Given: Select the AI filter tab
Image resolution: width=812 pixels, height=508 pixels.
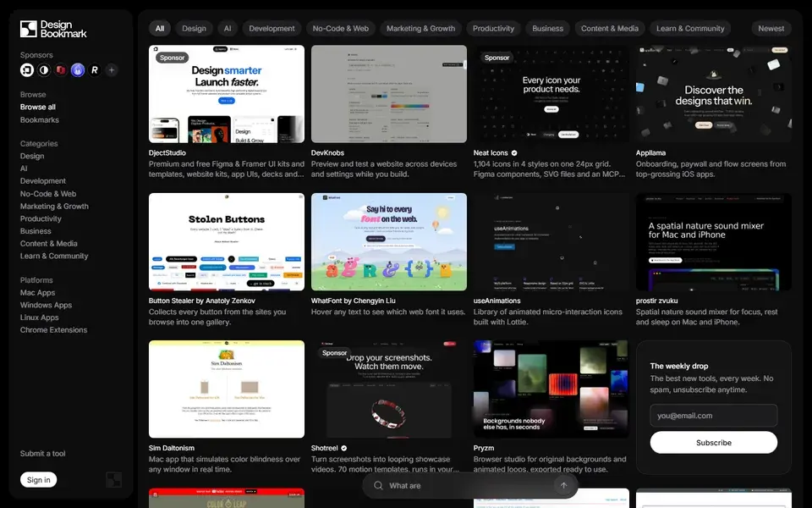Looking at the screenshot, I should 228,29.
